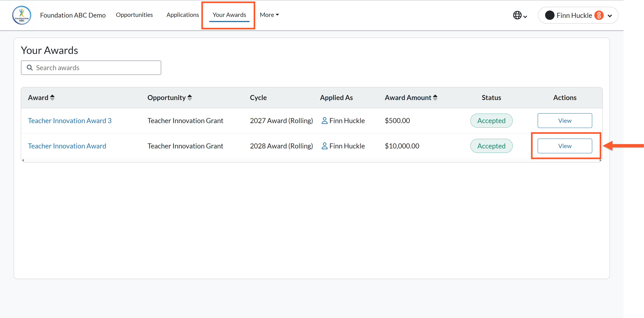This screenshot has width=644, height=318.
Task: Select the Your Awards tab
Action: 229,15
